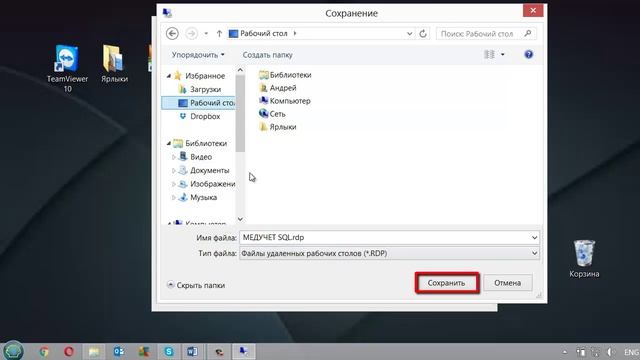Select Ярлыки folder in file list
Viewport: 640px width, 360px height.
point(278,127)
